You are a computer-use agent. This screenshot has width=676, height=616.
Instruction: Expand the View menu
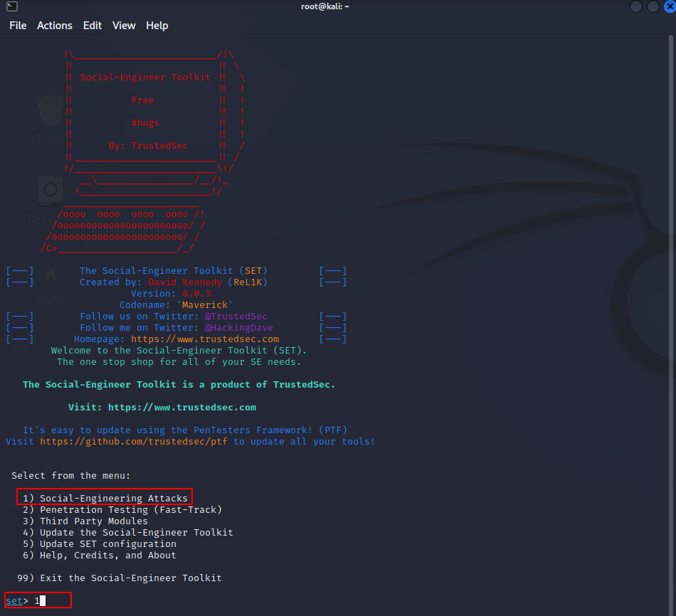click(124, 26)
